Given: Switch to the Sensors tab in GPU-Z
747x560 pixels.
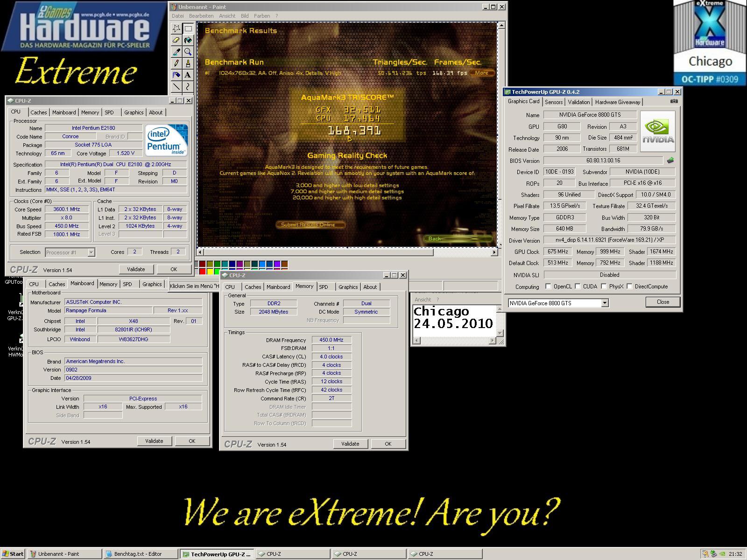Looking at the screenshot, I should pos(554,102).
